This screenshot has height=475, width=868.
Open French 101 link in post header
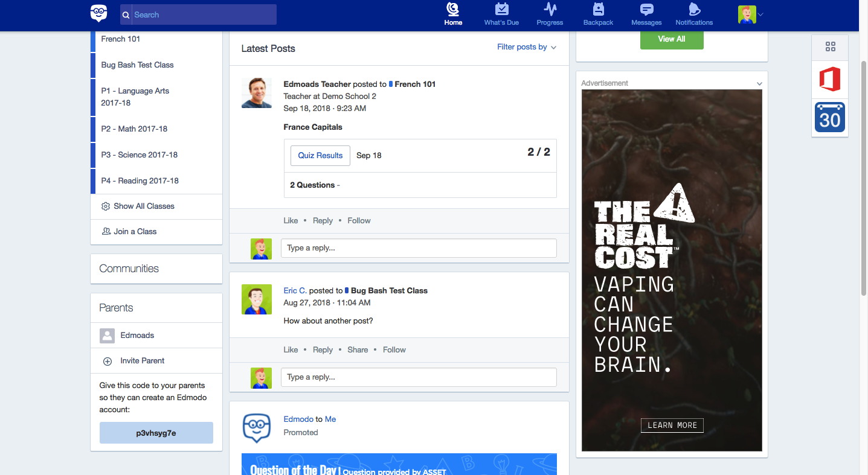pos(415,84)
